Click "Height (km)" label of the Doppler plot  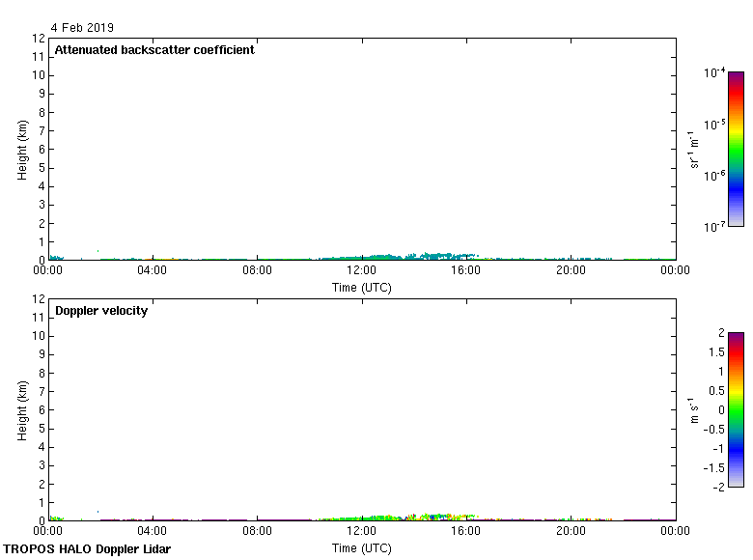coord(22,409)
